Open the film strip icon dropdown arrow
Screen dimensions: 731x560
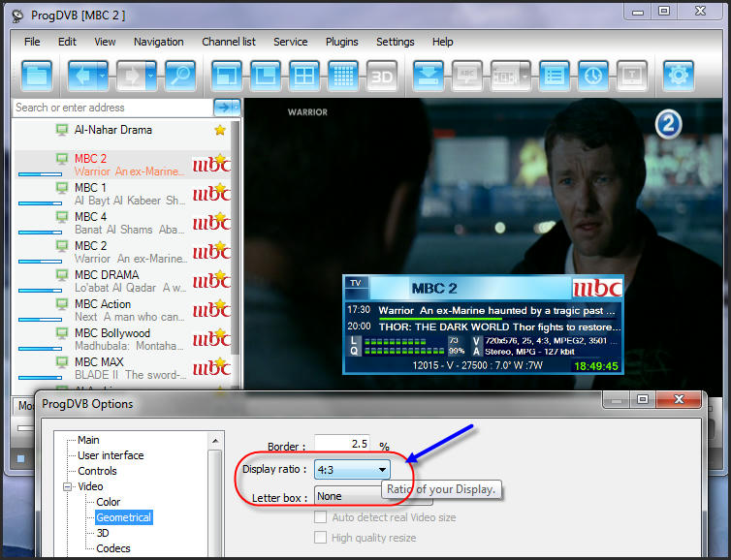524,76
